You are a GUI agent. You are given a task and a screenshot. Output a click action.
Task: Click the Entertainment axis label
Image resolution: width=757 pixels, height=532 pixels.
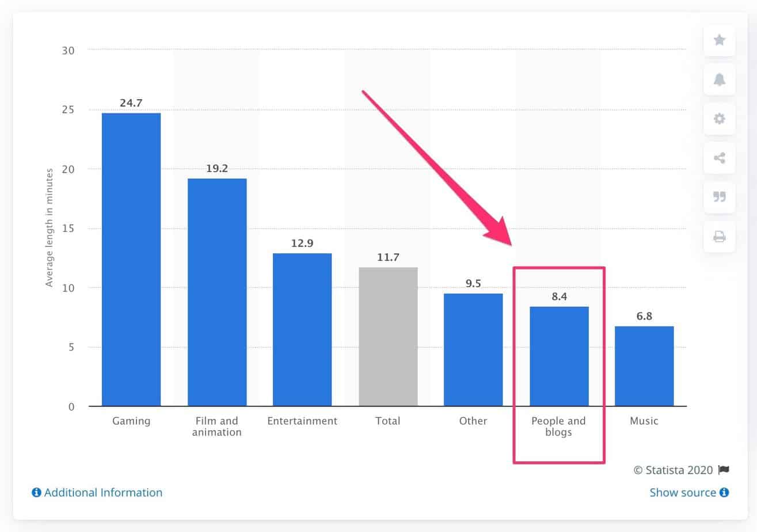[302, 421]
